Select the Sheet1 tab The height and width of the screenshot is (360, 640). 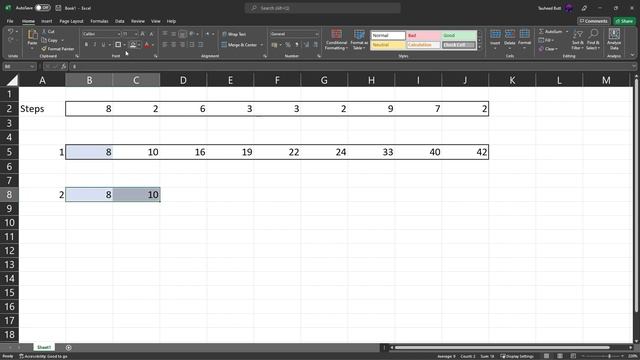pyautogui.click(x=44, y=347)
